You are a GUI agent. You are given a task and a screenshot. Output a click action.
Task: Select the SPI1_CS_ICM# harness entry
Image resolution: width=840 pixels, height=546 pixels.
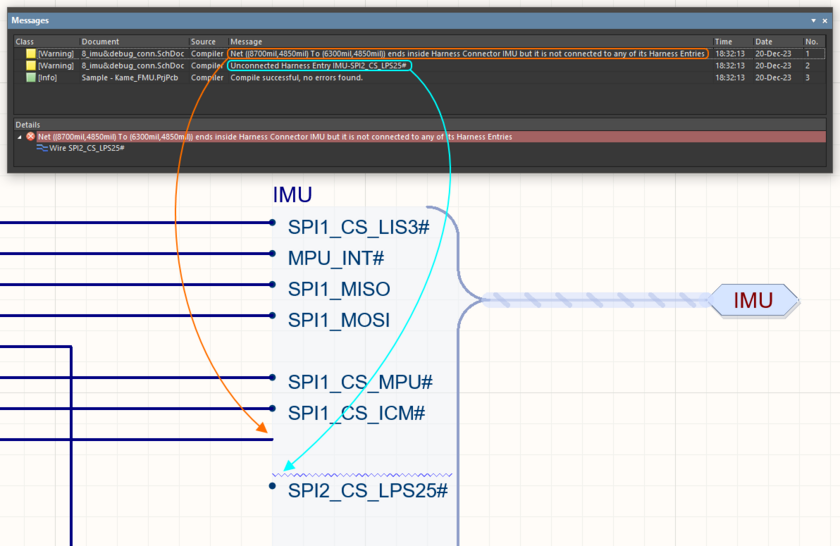pyautogui.click(x=356, y=413)
